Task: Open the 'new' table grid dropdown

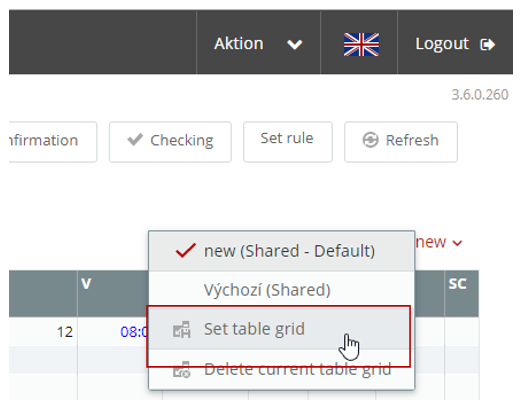Action: point(439,242)
